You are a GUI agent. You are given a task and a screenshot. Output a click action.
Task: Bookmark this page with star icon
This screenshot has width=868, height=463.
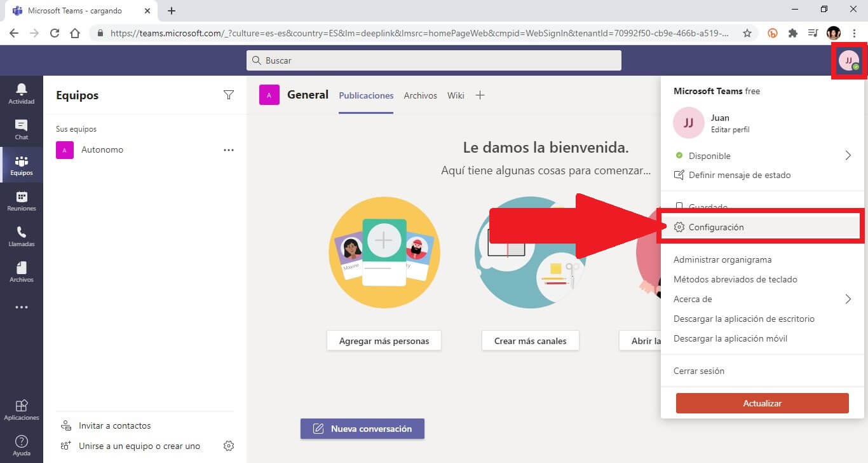pyautogui.click(x=747, y=33)
